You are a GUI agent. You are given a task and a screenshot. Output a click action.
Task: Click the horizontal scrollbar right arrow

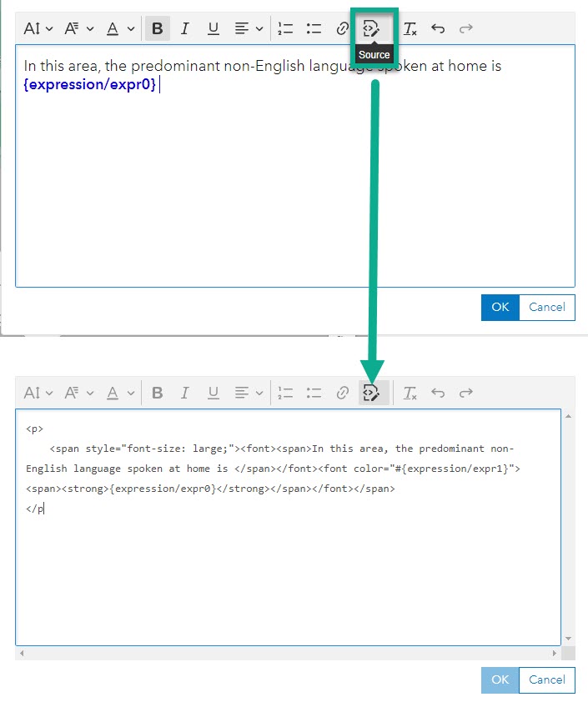(x=554, y=653)
